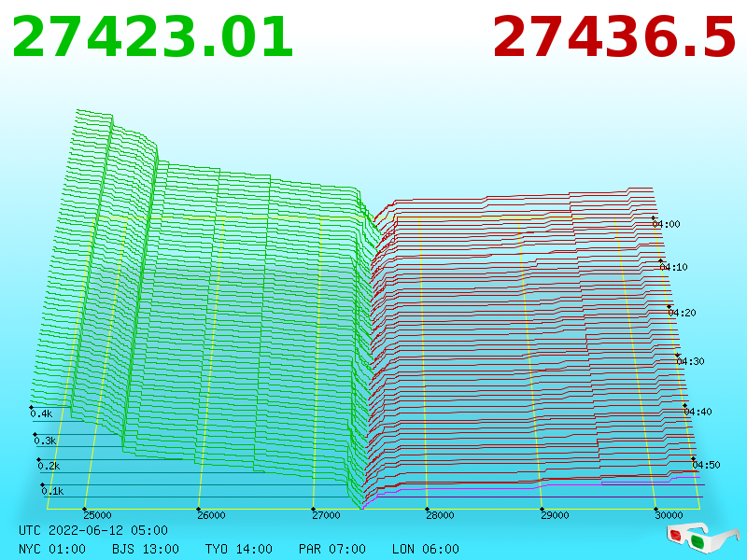Click the TYO 14:00 clock
This screenshot has width=747, height=560.
(x=239, y=549)
